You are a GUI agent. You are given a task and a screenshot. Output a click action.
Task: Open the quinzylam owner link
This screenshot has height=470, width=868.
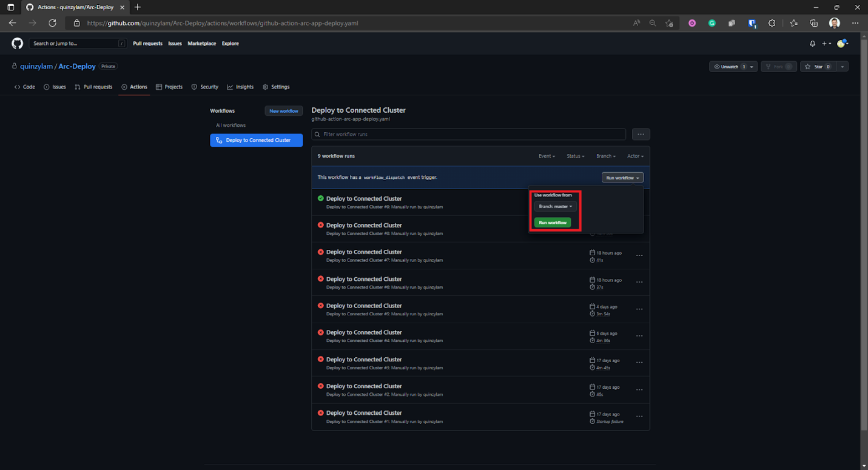(x=36, y=67)
